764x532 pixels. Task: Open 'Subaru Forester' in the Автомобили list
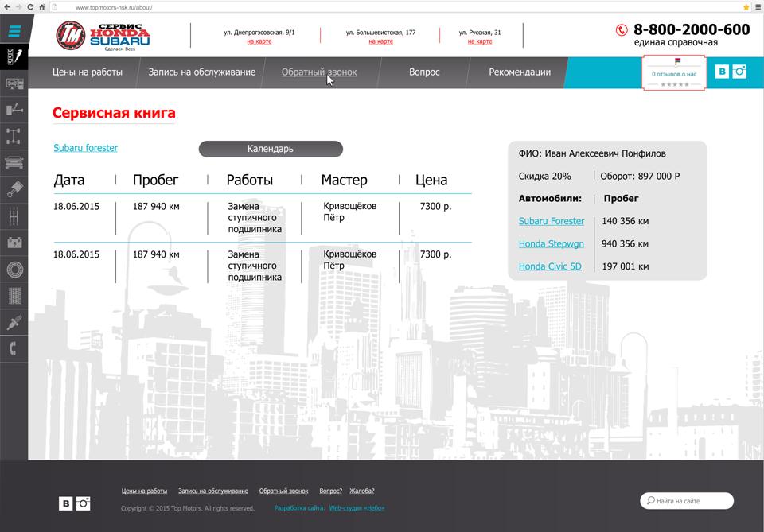[x=551, y=221]
